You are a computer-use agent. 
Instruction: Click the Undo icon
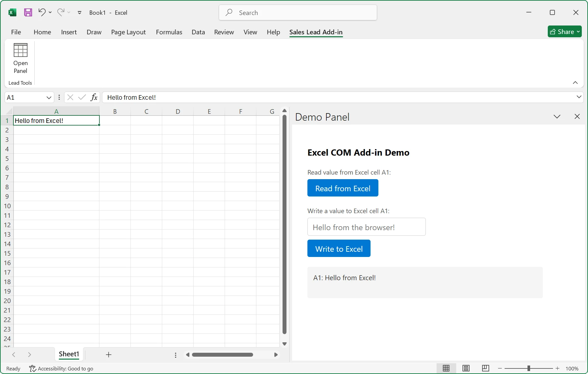(42, 12)
